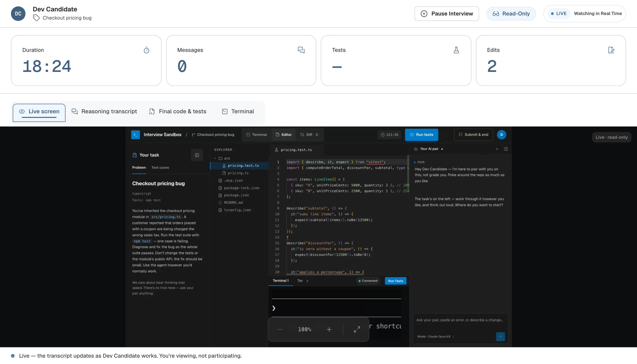Image resolution: width=637 pixels, height=364 pixels.
Task: Select the Terminal 1 tab
Action: [x=281, y=281]
